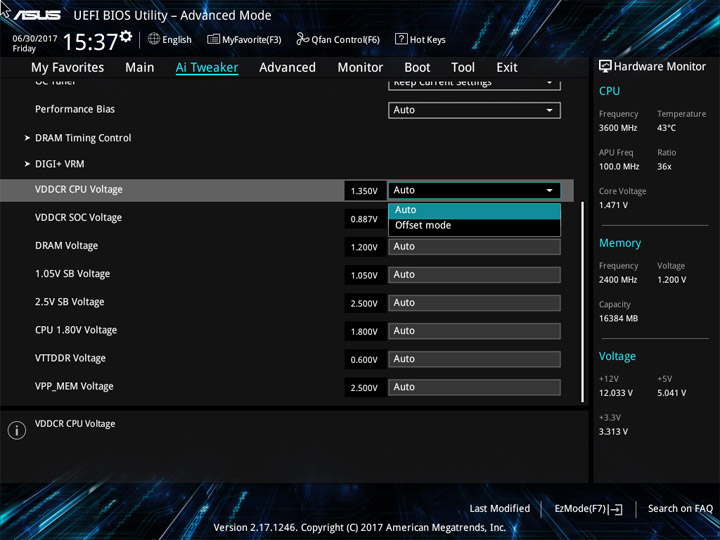Open the partially visible OC Tuner dropdown

coord(474,84)
